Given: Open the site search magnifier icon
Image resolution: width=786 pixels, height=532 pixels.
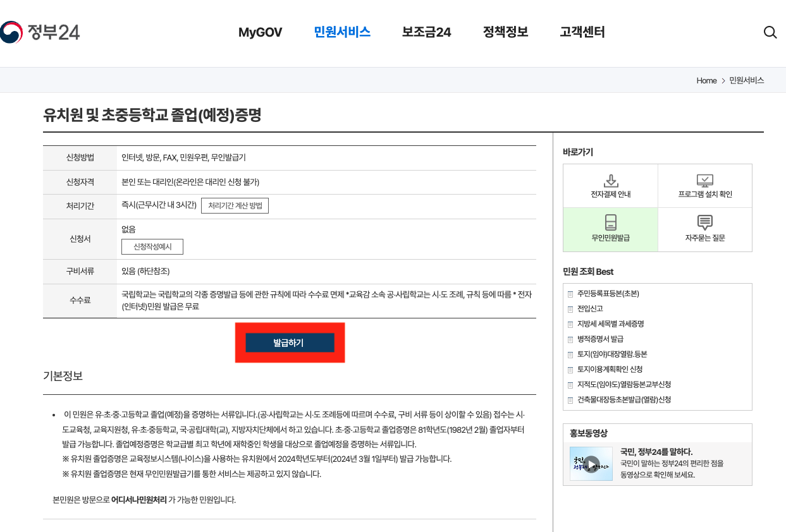Looking at the screenshot, I should point(770,32).
